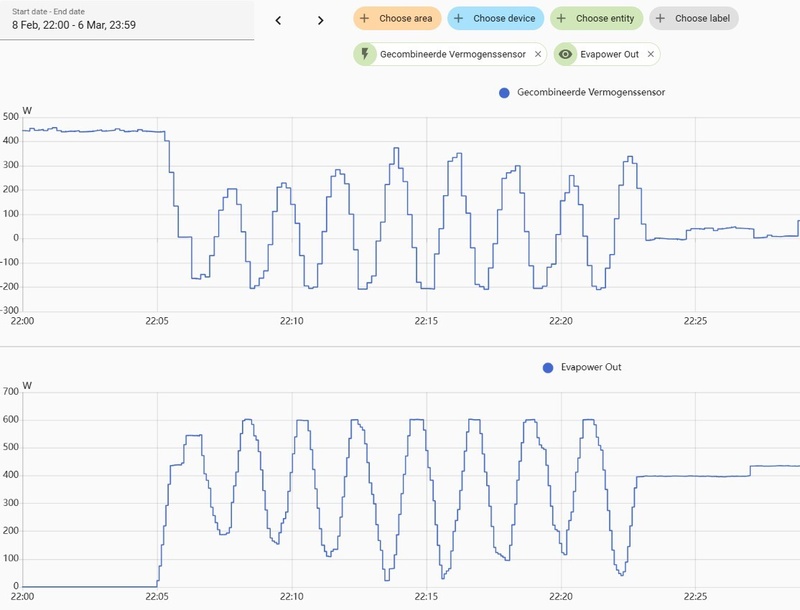This screenshot has width=800, height=610.
Task: Click plus icon on Choose area
Action: (364, 18)
